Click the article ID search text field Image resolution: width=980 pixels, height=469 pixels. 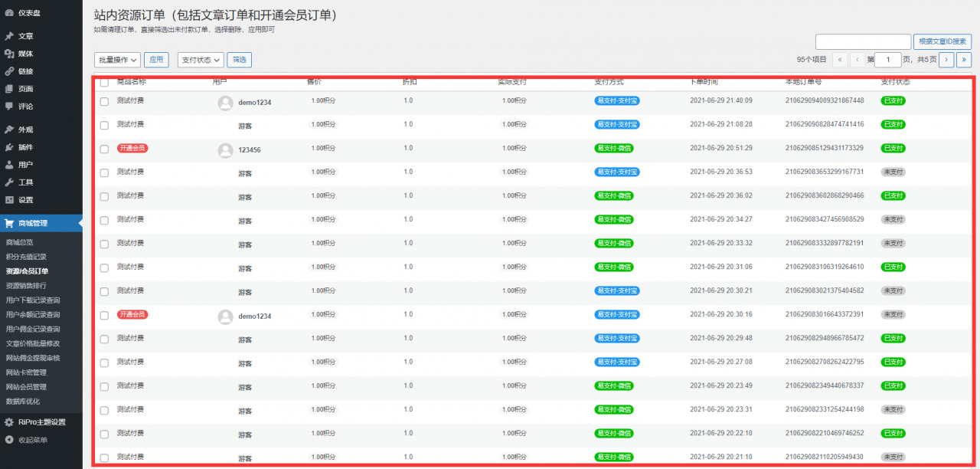863,41
